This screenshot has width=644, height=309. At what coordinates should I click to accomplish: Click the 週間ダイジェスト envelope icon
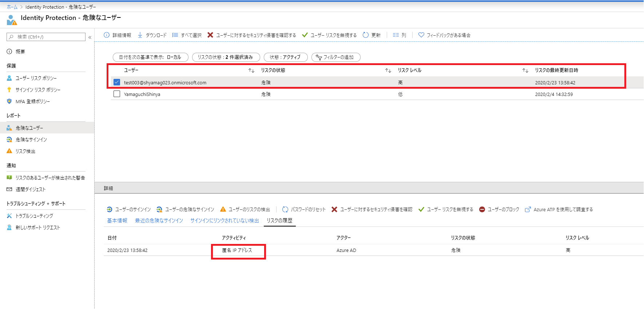tap(9, 189)
